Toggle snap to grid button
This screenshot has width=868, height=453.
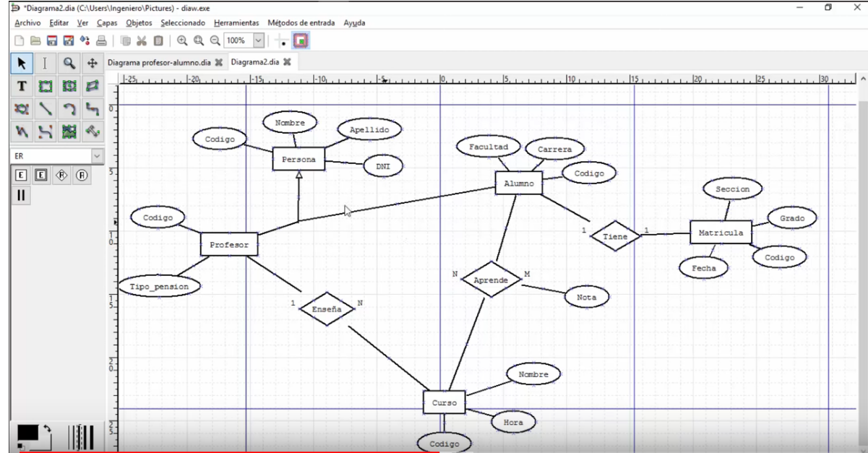click(x=282, y=40)
